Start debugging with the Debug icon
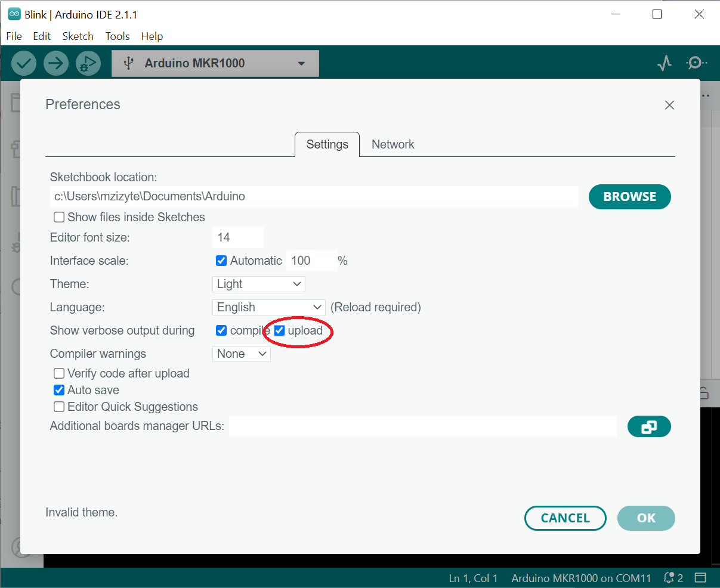720x588 pixels. pyautogui.click(x=88, y=63)
